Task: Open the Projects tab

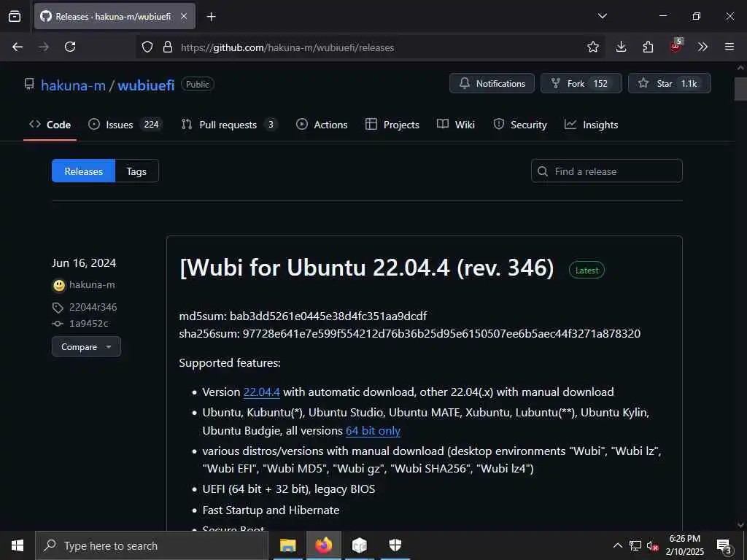Action: (392, 125)
